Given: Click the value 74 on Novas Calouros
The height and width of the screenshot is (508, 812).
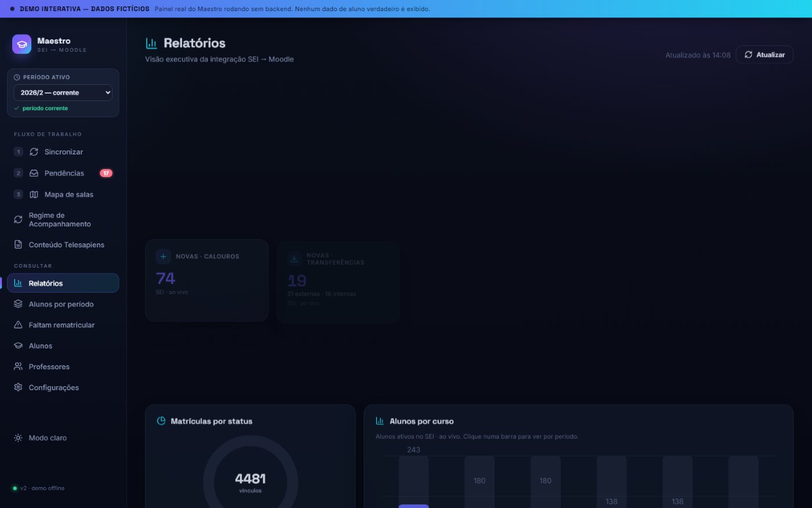Looking at the screenshot, I should 166,279.
